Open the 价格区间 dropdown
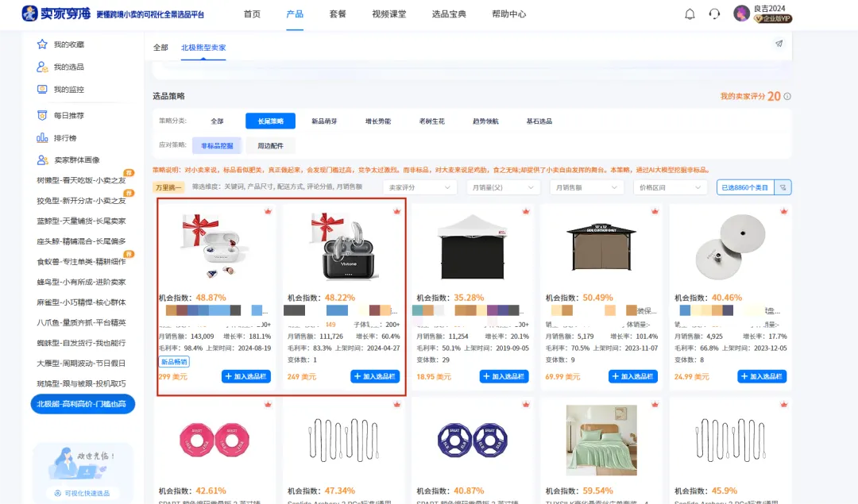This screenshot has height=504, width=858. click(x=671, y=187)
